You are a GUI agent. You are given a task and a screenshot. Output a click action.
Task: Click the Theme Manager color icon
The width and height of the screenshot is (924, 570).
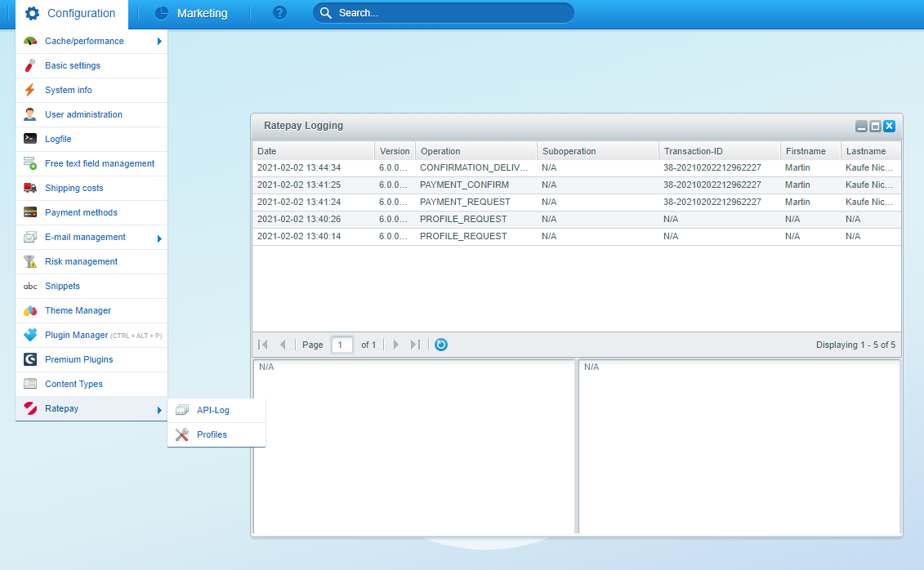click(30, 310)
